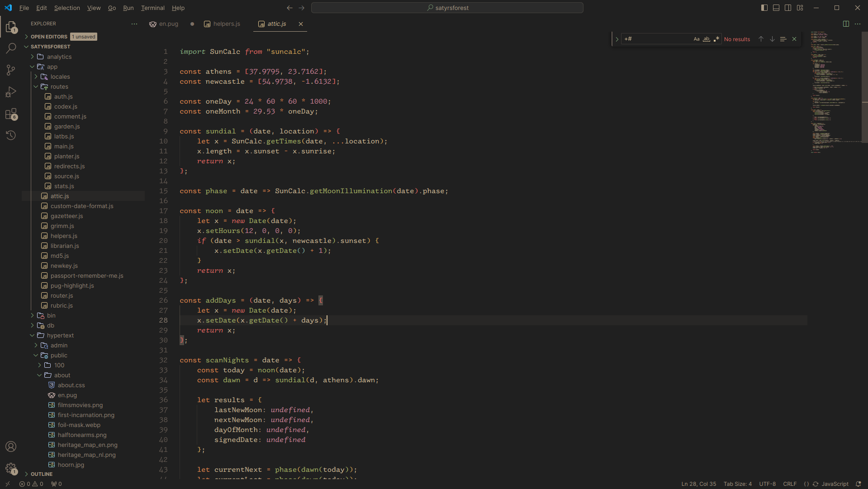868x489 pixels.
Task: Open the Accounts menu icon
Action: click(x=11, y=446)
